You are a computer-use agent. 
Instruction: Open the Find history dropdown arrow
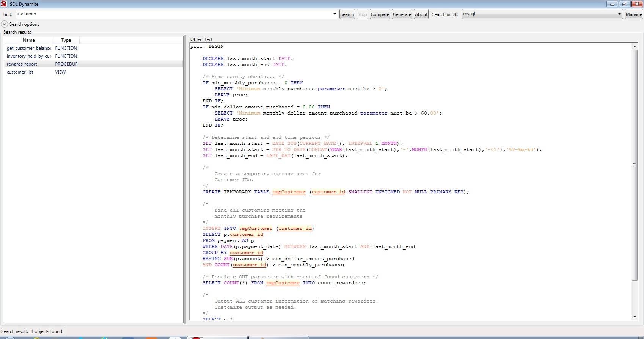335,14
